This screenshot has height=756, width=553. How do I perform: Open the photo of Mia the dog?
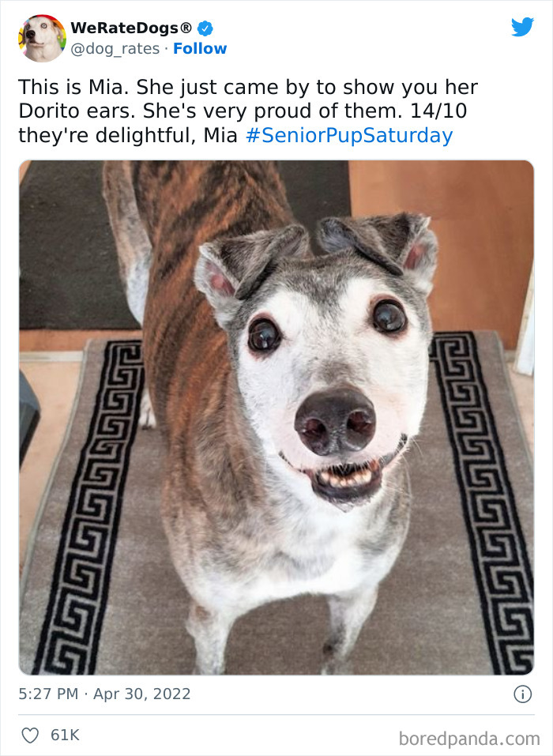point(276,418)
